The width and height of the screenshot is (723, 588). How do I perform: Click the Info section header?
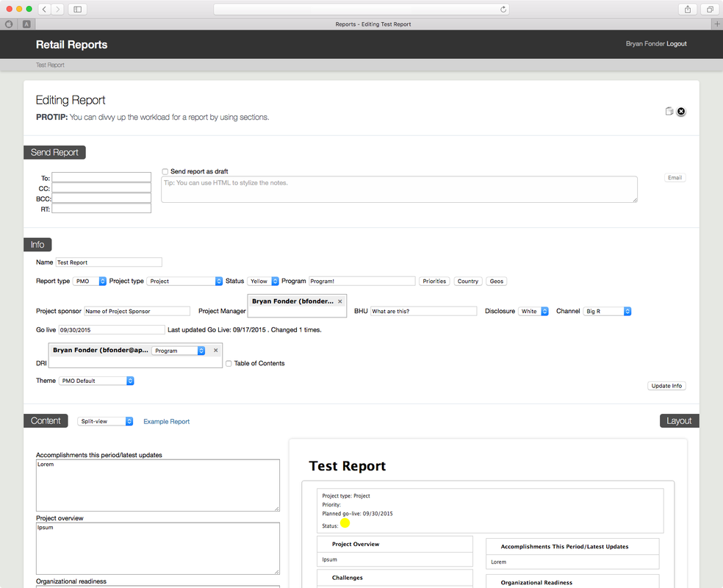[x=37, y=245]
